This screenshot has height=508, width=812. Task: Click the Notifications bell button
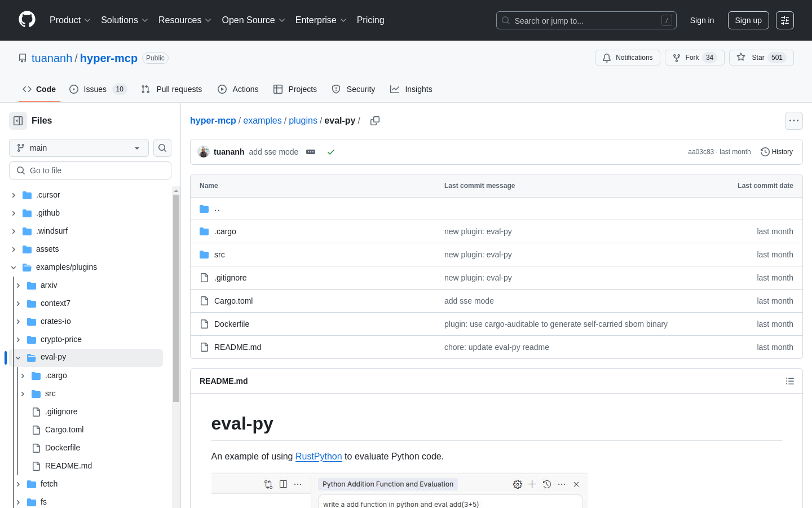(x=628, y=58)
